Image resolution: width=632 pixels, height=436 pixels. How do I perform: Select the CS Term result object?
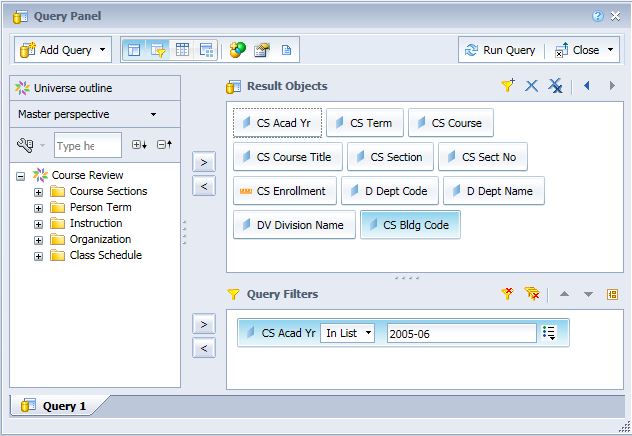[x=365, y=123]
